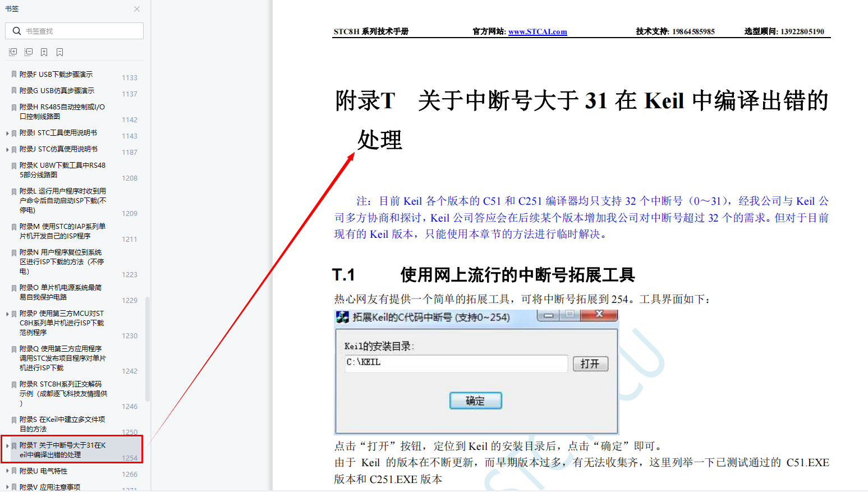Viewport: 868px width, 492px height.
Task: Close the 书签 bookmark panel
Action: (137, 9)
